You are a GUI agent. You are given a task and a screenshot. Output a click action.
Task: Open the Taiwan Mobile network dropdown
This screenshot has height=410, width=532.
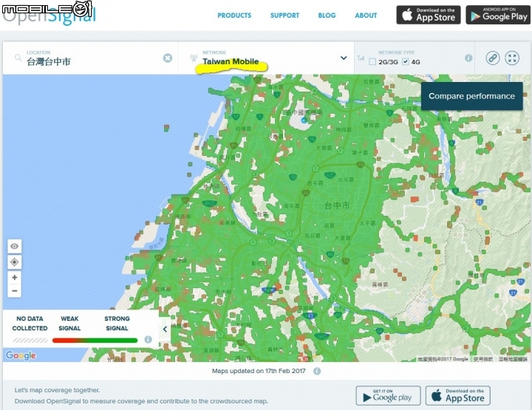pos(266,58)
